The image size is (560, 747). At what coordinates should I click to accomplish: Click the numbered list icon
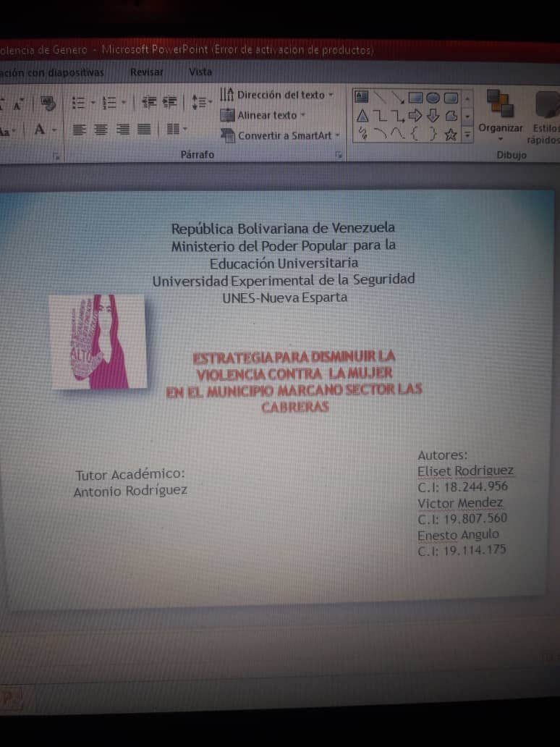tap(109, 103)
